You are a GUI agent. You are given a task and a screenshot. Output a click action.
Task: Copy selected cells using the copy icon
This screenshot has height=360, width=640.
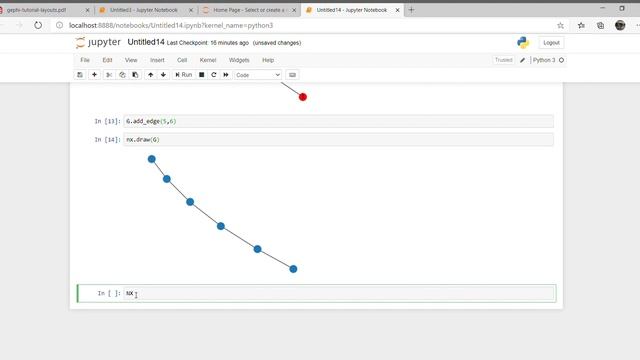(x=122, y=75)
